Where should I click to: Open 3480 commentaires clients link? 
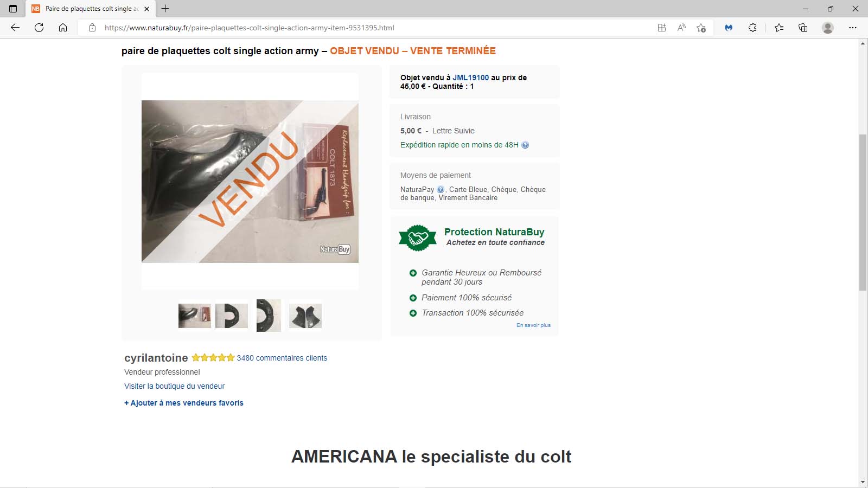click(282, 358)
